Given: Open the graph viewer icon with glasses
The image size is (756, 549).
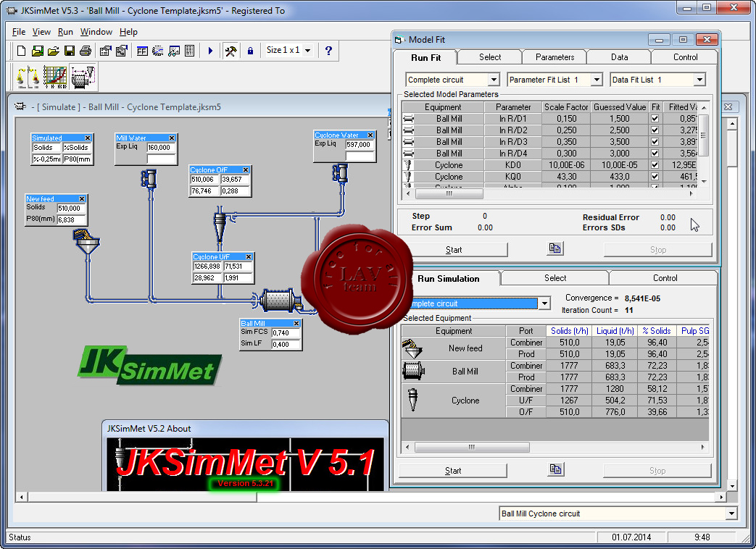Looking at the screenshot, I should coord(174,51).
